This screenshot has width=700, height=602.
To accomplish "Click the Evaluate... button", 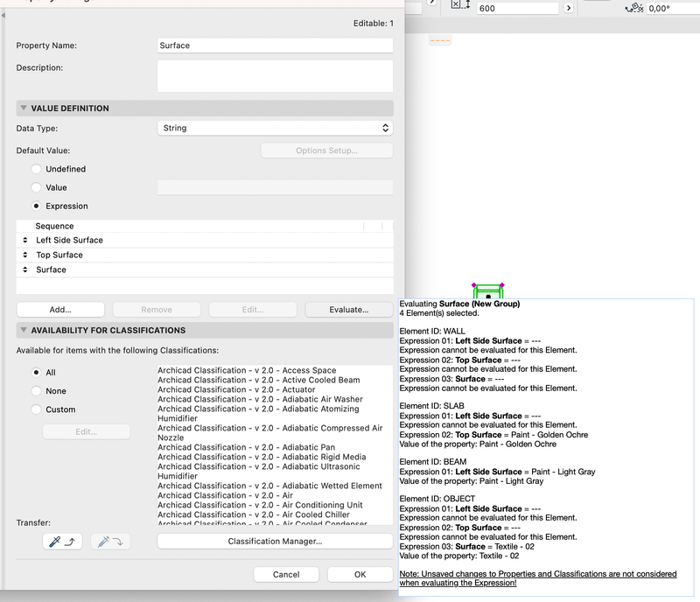I will (348, 310).
